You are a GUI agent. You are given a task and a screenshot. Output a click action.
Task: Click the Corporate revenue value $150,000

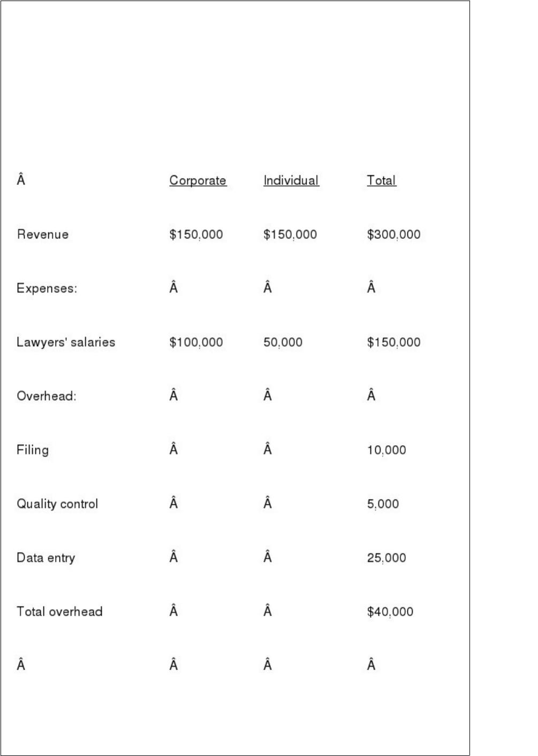pyautogui.click(x=196, y=235)
